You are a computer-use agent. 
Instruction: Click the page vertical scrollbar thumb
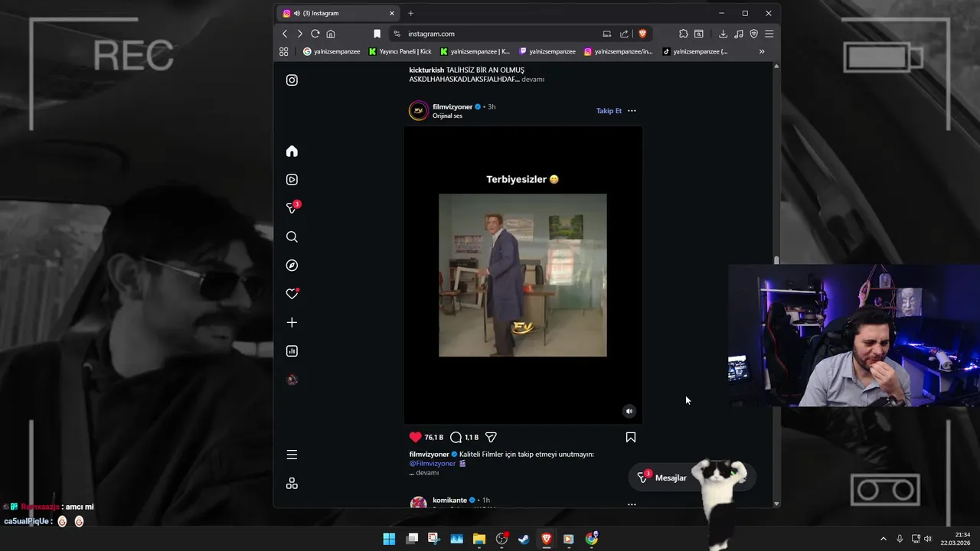click(x=776, y=260)
